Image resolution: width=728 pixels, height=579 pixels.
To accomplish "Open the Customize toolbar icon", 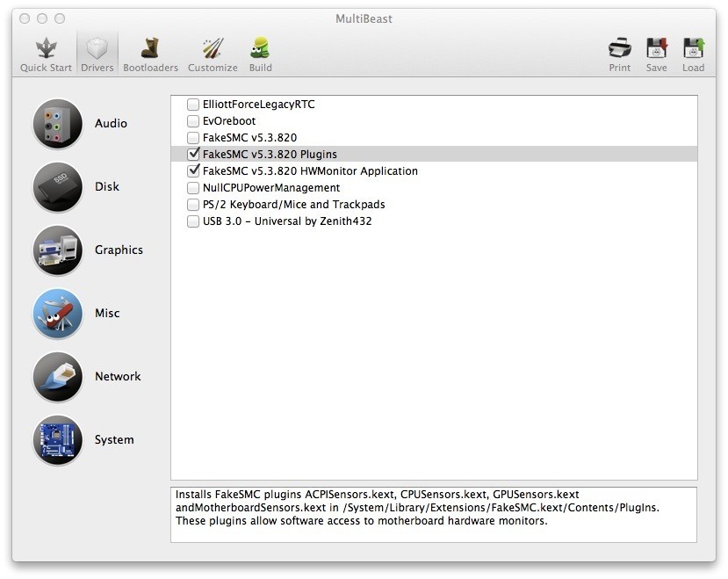I will 213,47.
